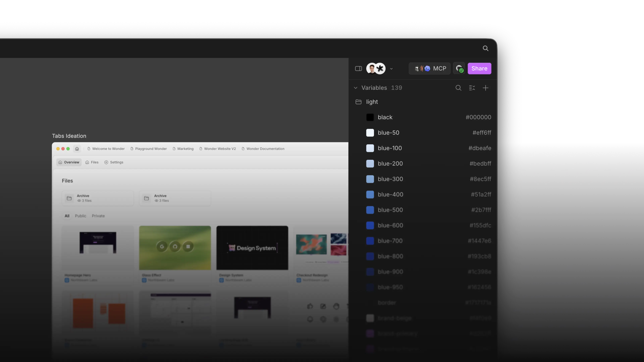Select the light folder name
The height and width of the screenshot is (362, 644).
pyautogui.click(x=372, y=102)
